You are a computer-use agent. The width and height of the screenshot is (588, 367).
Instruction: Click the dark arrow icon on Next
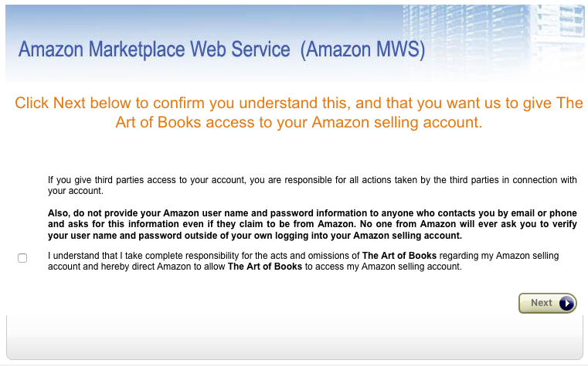tap(566, 304)
